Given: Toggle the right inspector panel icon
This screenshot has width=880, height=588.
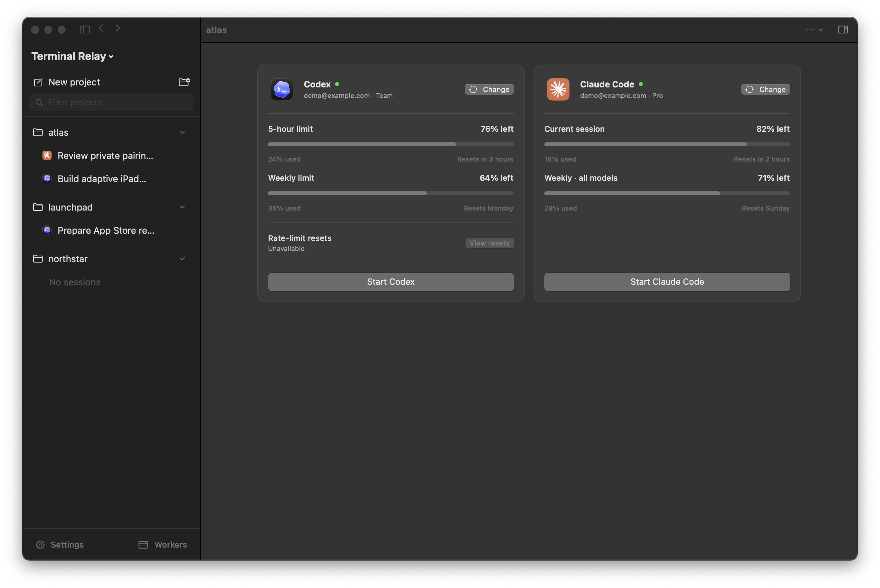Looking at the screenshot, I should [843, 29].
